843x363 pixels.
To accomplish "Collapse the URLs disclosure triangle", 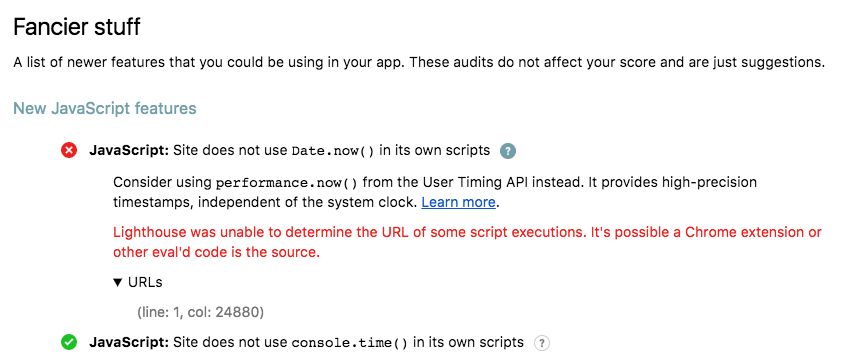I will pyautogui.click(x=118, y=282).
